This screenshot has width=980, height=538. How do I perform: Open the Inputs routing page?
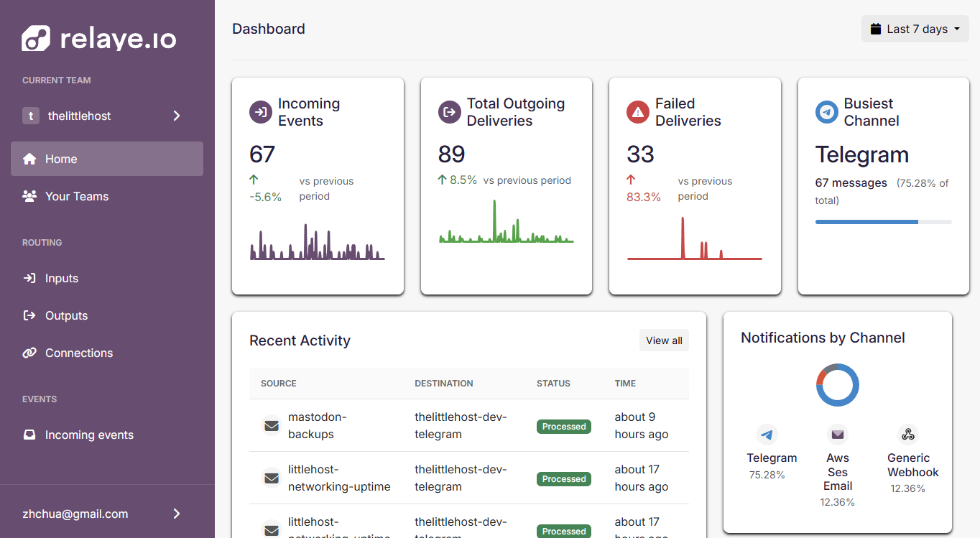click(x=107, y=278)
